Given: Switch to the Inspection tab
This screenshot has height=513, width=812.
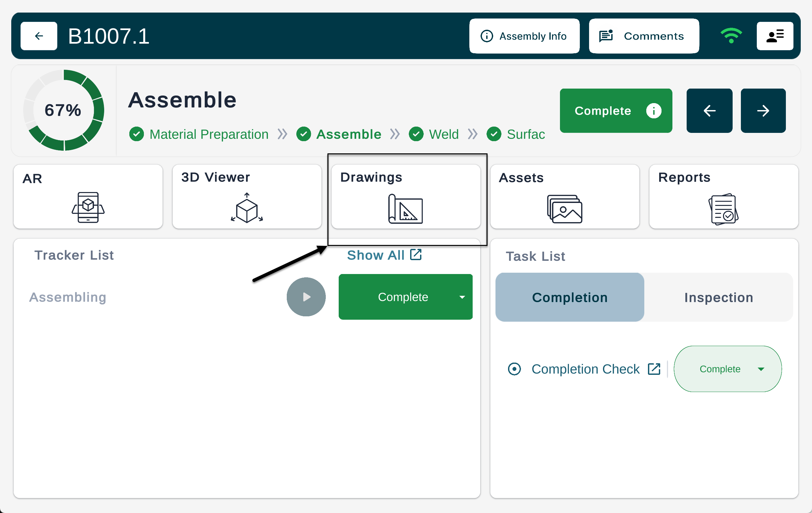Looking at the screenshot, I should [x=718, y=297].
